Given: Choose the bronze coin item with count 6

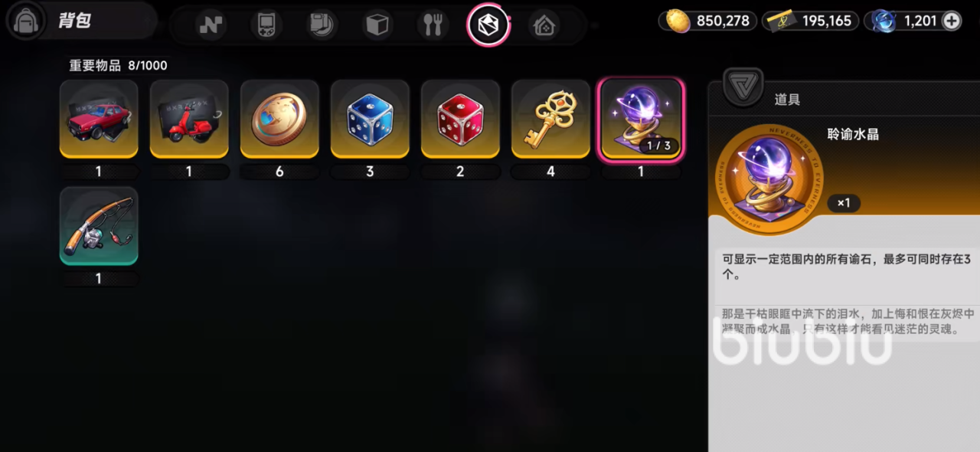Looking at the screenshot, I should pos(279,120).
